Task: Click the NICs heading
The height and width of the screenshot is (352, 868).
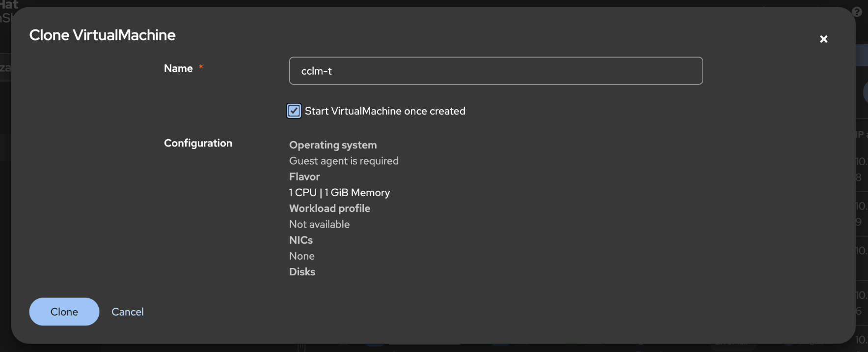Action: [301, 240]
